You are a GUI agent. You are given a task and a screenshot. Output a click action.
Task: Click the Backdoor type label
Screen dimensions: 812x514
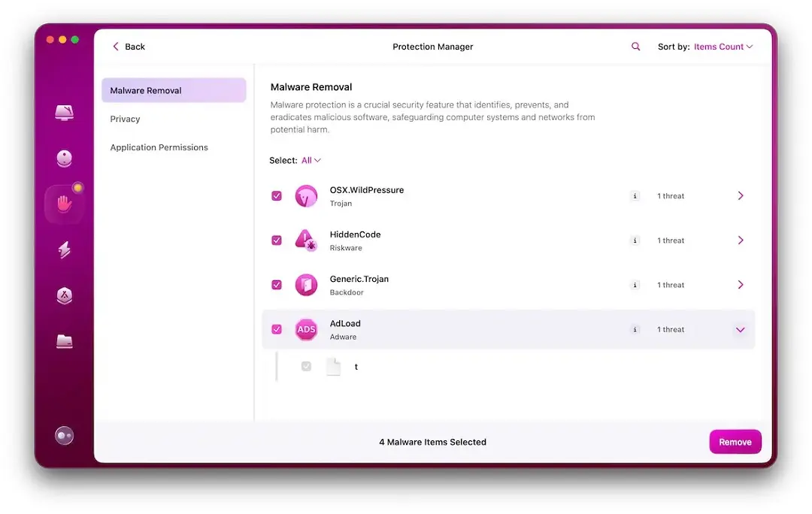point(347,292)
